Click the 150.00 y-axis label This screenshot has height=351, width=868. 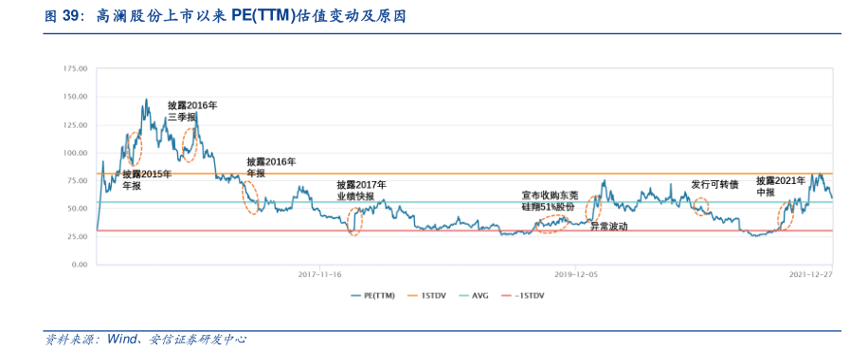(x=76, y=97)
